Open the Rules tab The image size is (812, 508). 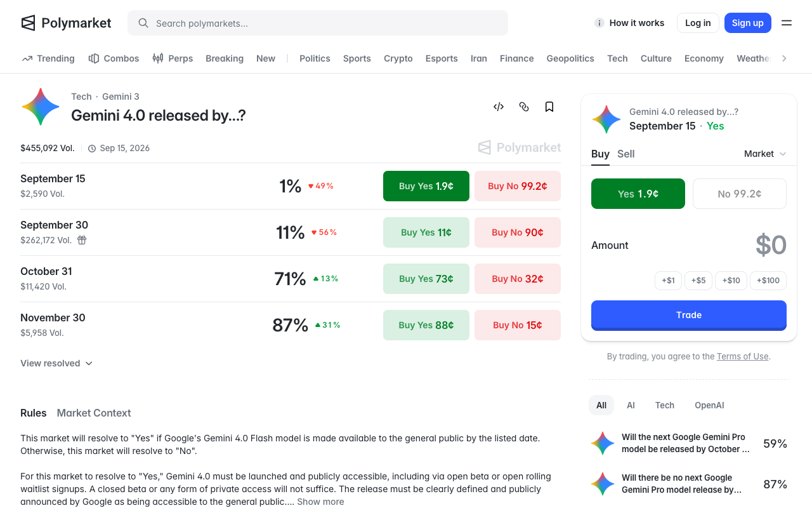[34, 413]
